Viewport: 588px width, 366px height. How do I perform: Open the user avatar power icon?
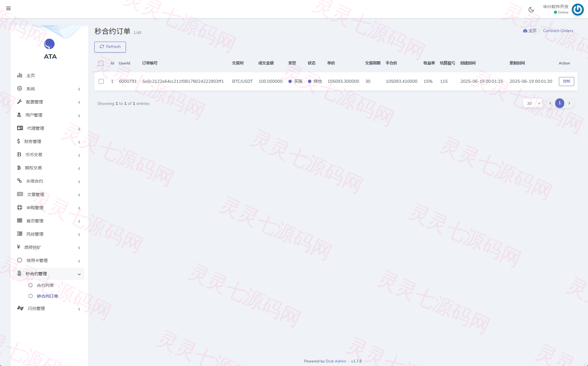[578, 10]
